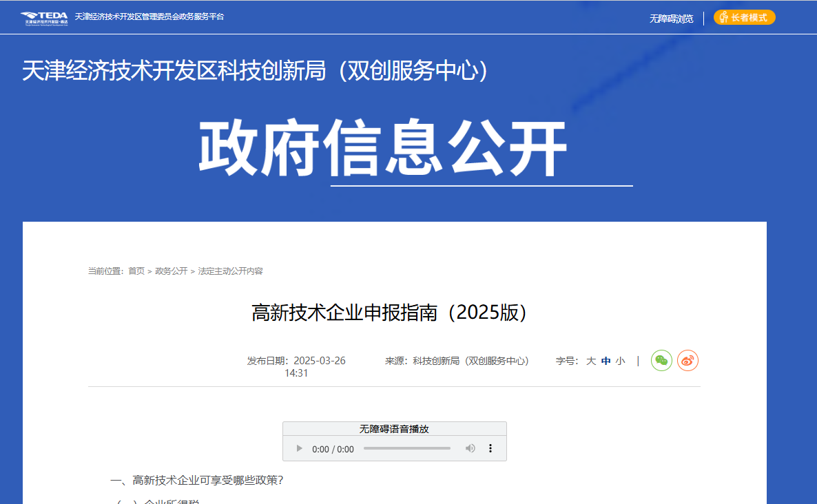Select 小 to shrink the font size

pos(621,360)
